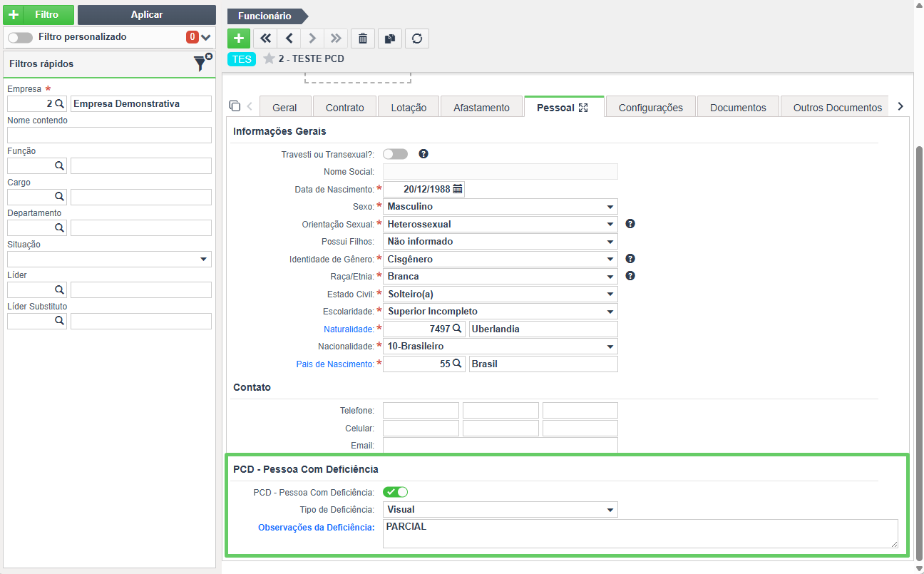Click the duplicate record icon
This screenshot has height=574, width=924.
[390, 38]
